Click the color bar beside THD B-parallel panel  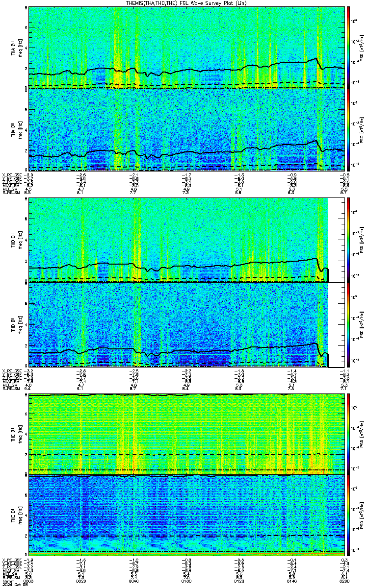[348, 324]
